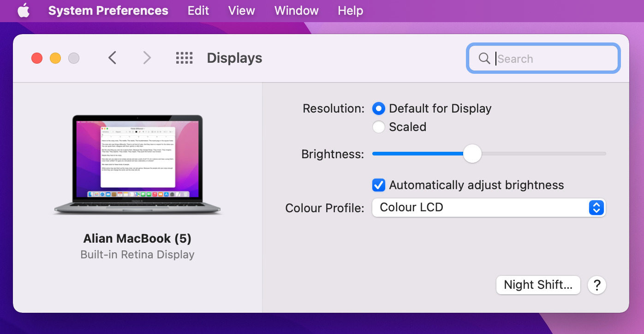Image resolution: width=644 pixels, height=334 pixels.
Task: Open the View menu
Action: click(x=242, y=11)
